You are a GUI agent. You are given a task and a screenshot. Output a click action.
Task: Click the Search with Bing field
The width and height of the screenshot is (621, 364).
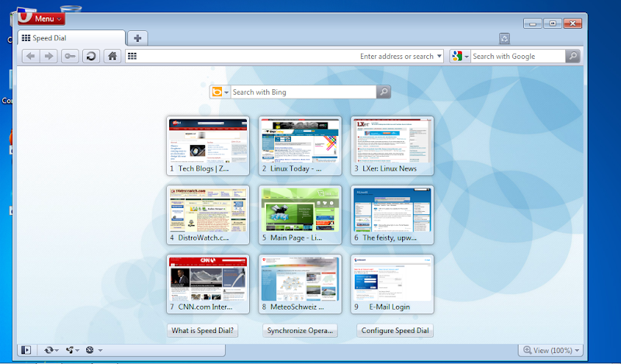pyautogui.click(x=304, y=92)
